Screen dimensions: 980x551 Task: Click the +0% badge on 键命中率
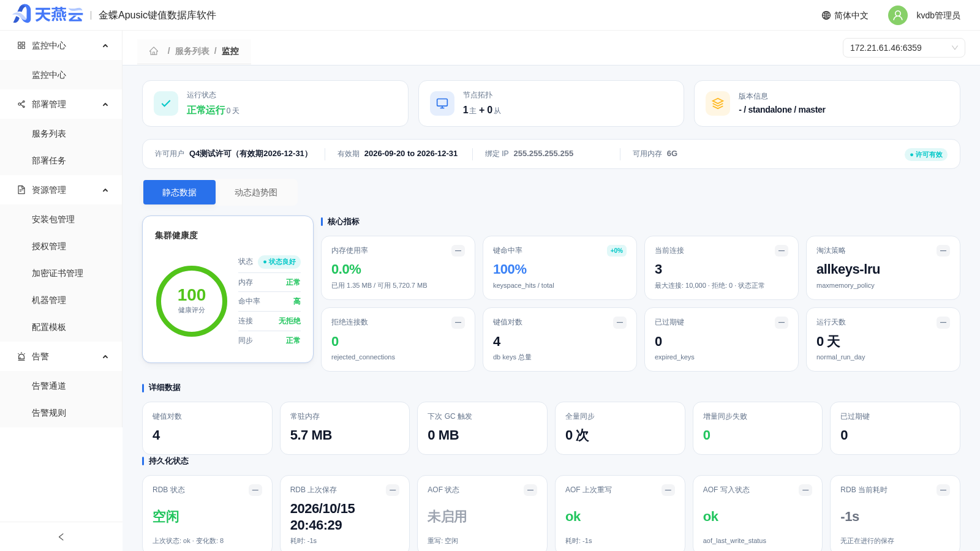(x=617, y=250)
